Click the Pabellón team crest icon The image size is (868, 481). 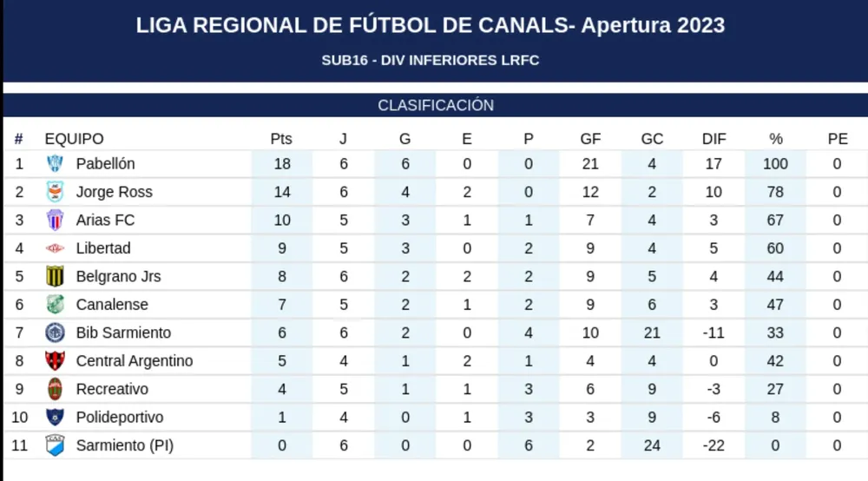click(56, 163)
